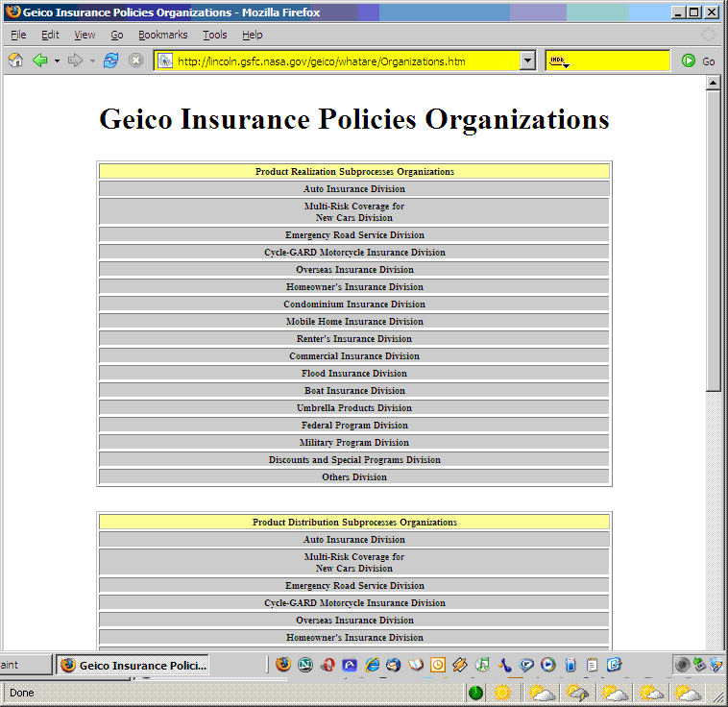Click the gray round system tray icon
Screen dimensions: 728x707
pos(682,665)
